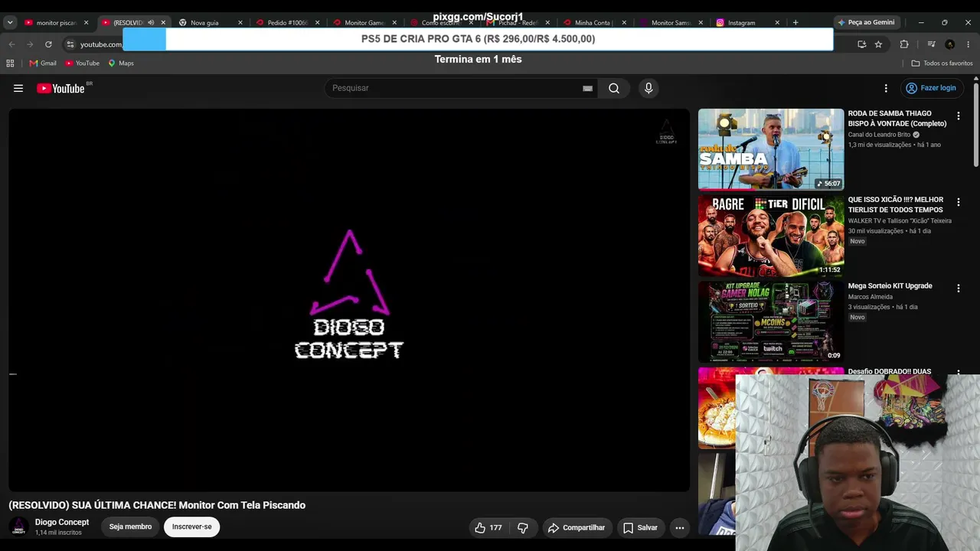The height and width of the screenshot is (551, 980).
Task: Open the KIT Upgrade Gamer Nolag thumbnail
Action: coord(771,321)
